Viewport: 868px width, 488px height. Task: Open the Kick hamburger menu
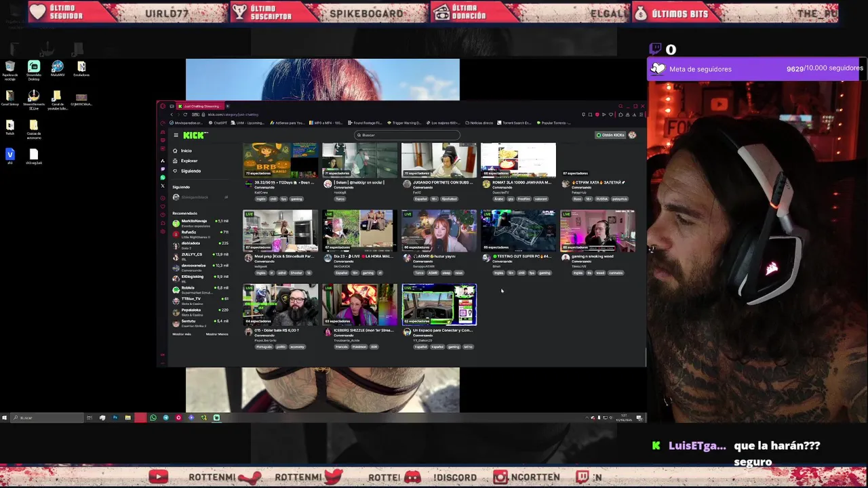point(176,136)
